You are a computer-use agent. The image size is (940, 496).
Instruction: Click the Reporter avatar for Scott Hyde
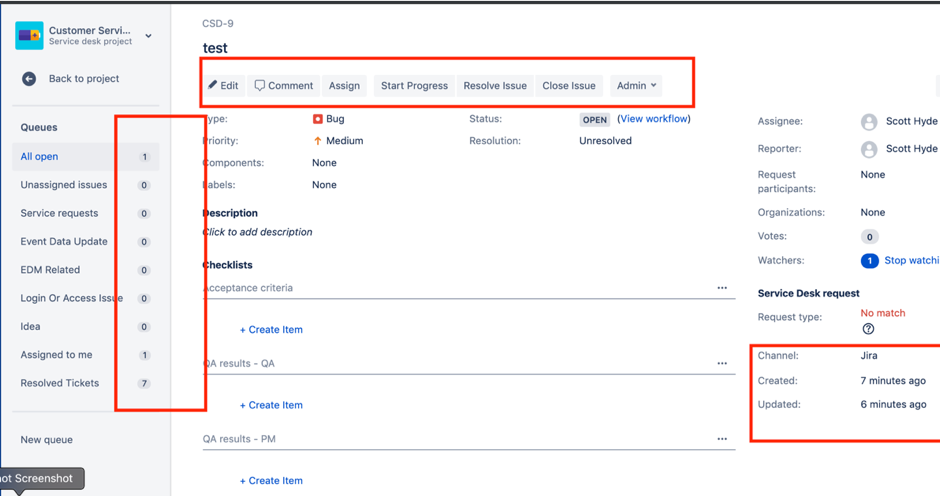click(x=869, y=149)
